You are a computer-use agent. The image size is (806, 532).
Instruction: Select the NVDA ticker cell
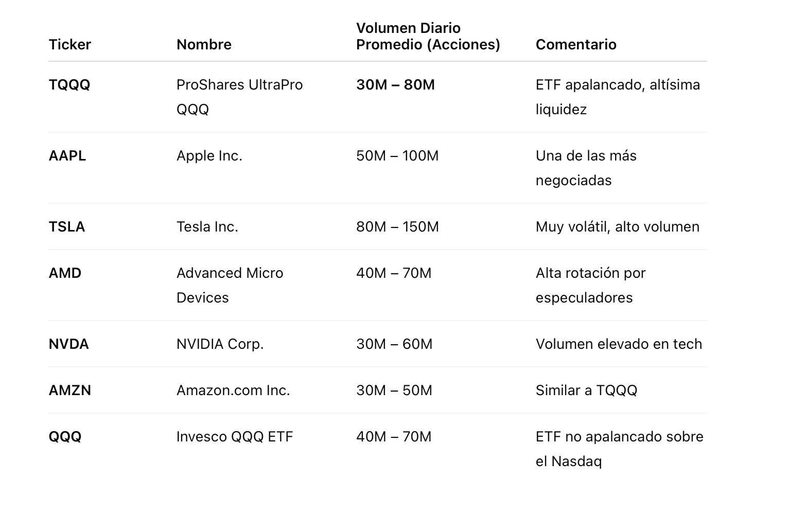[x=69, y=344]
